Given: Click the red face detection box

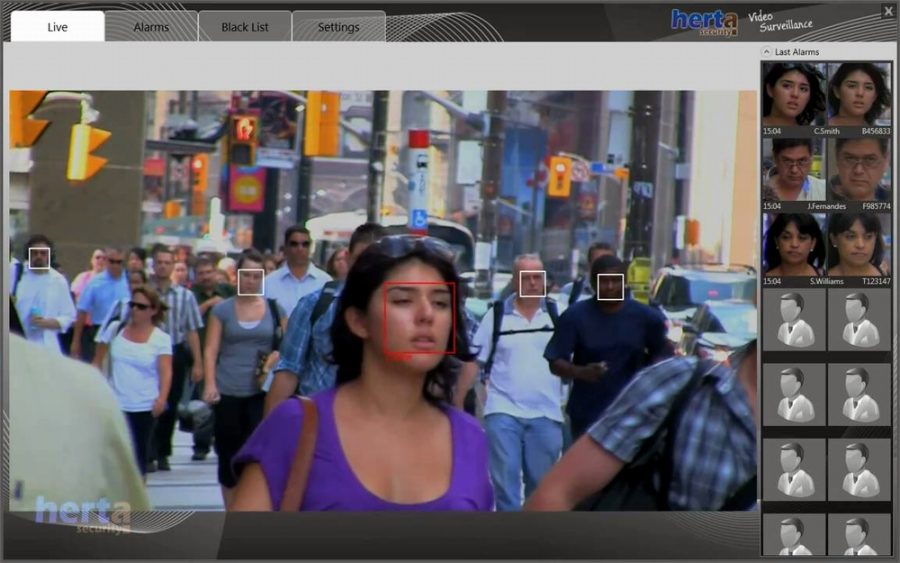Looking at the screenshot, I should (420, 318).
